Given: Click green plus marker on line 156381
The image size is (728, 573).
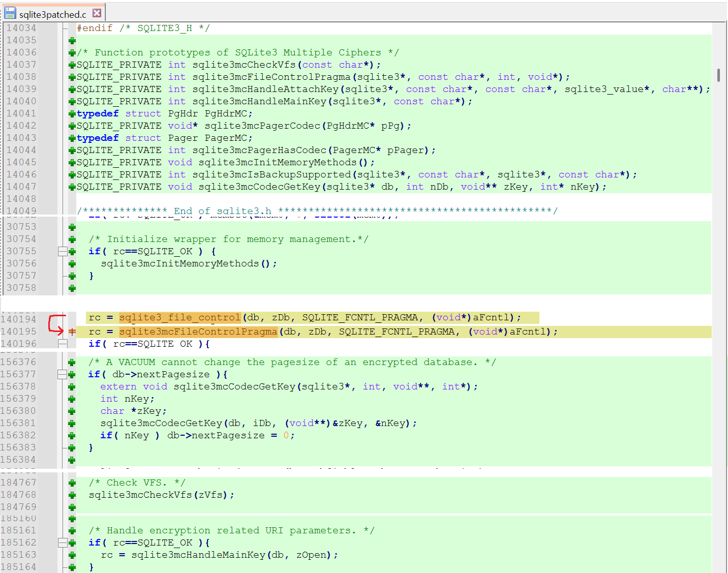Looking at the screenshot, I should 72,424.
